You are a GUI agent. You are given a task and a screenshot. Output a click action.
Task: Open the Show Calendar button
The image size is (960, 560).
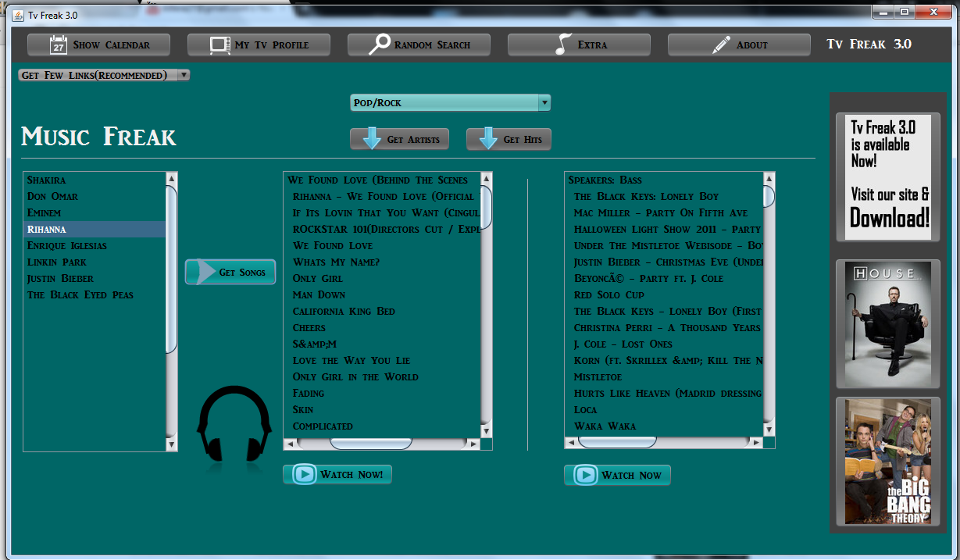coord(98,45)
